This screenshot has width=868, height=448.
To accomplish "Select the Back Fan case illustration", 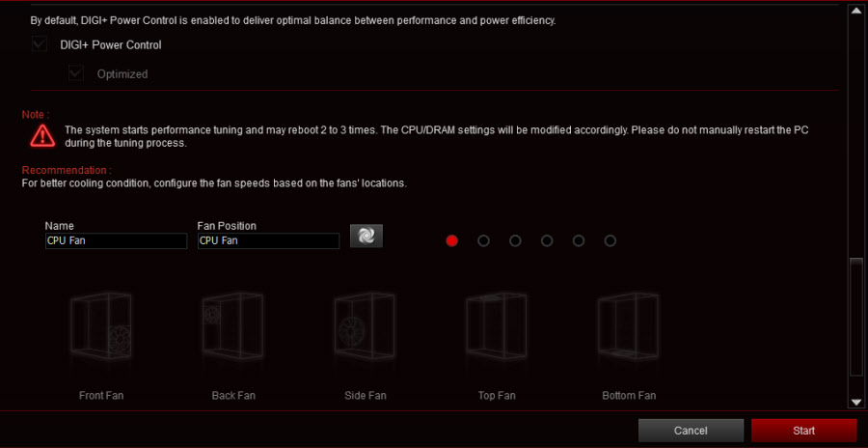I will coord(233,327).
